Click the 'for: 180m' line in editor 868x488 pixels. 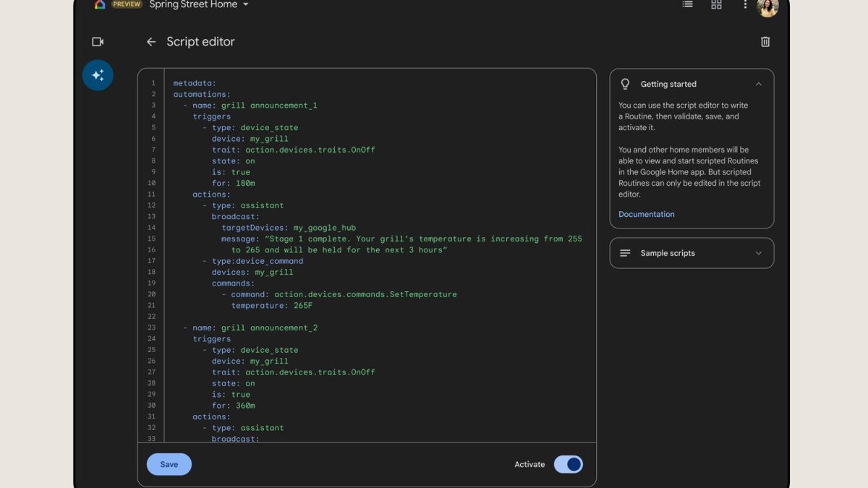pyautogui.click(x=231, y=184)
